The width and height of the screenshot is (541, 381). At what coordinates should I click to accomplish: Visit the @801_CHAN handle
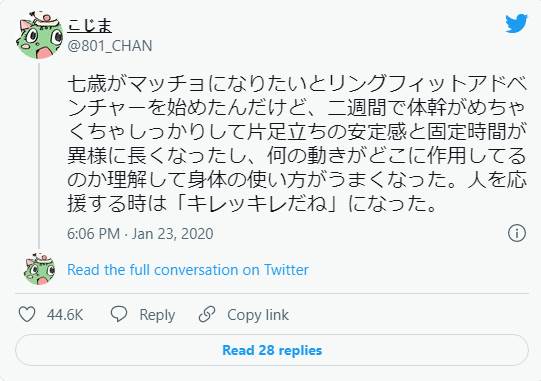110,46
